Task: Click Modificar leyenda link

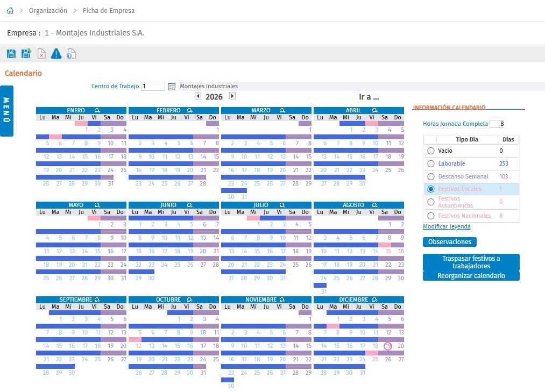Action: pos(447,226)
